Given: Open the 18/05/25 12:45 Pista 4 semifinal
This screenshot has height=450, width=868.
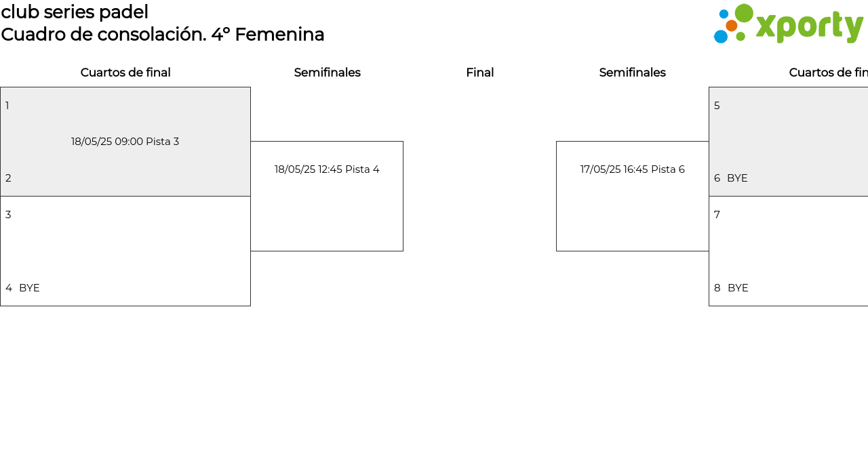Looking at the screenshot, I should [327, 169].
